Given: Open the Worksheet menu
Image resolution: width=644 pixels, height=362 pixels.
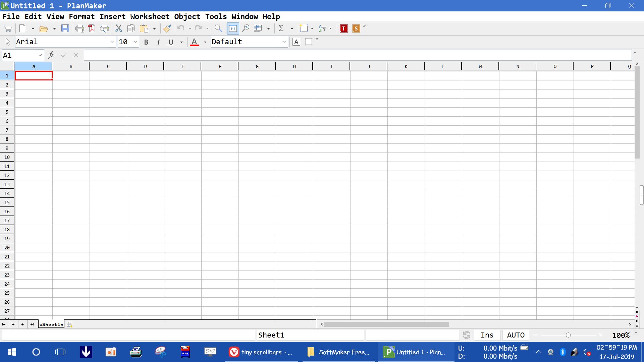Looking at the screenshot, I should (150, 16).
